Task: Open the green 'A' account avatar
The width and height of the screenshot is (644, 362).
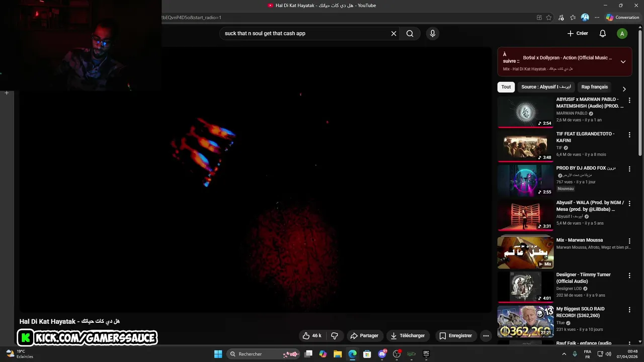Action: pos(622,34)
